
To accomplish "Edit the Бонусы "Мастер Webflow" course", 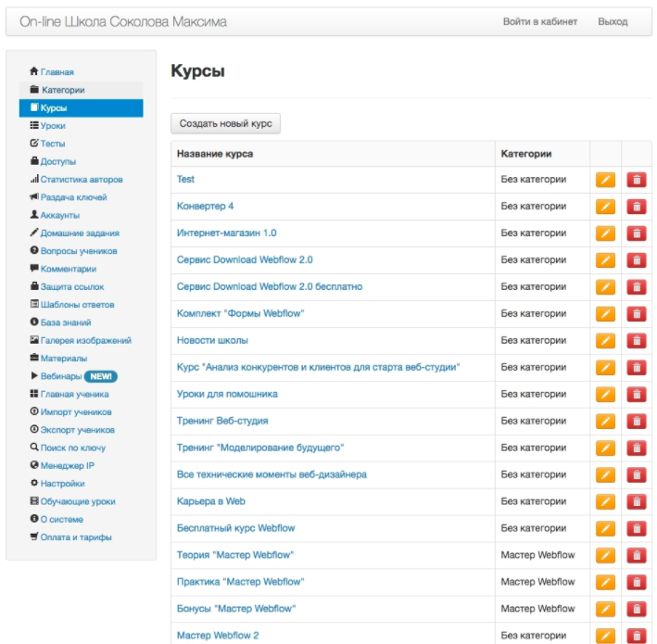I will point(605,609).
